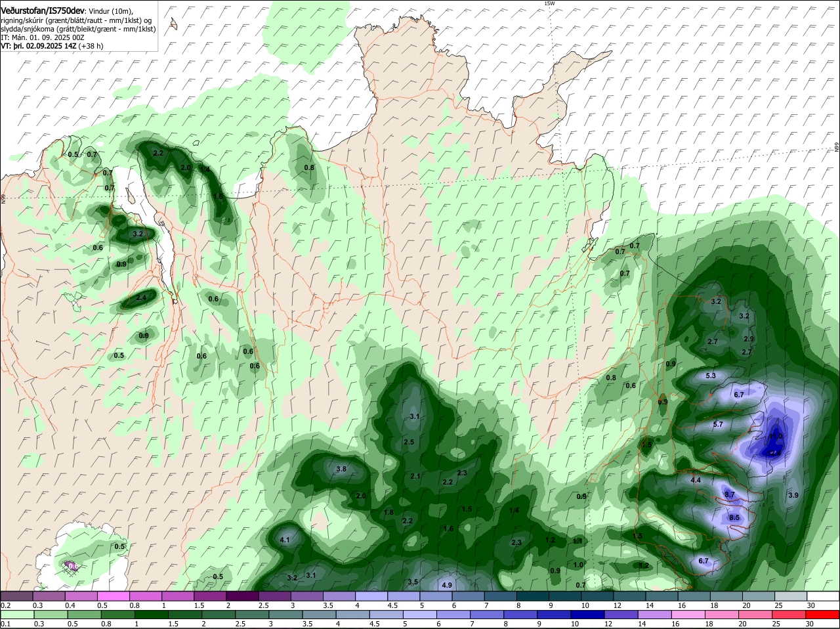Click the 5.7 precipitation value

tap(718, 424)
